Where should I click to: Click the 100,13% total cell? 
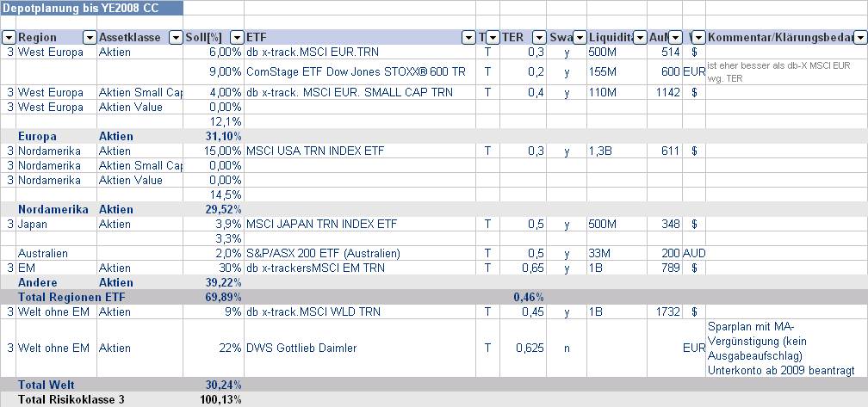[222, 400]
